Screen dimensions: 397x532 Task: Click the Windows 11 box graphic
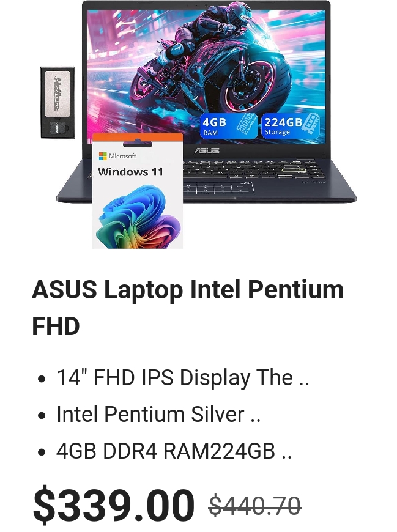click(x=138, y=191)
